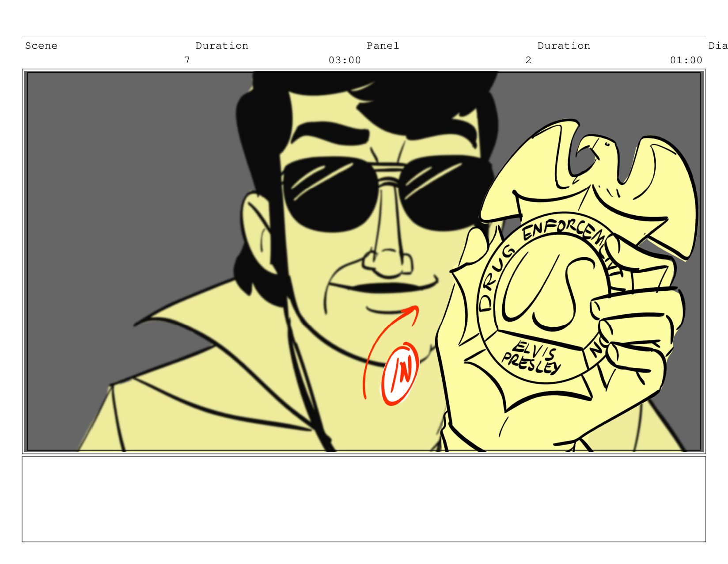Viewport: 728px width, 564px height.
Task: Click the storyboard panel image of Elvis
Action: click(364, 261)
